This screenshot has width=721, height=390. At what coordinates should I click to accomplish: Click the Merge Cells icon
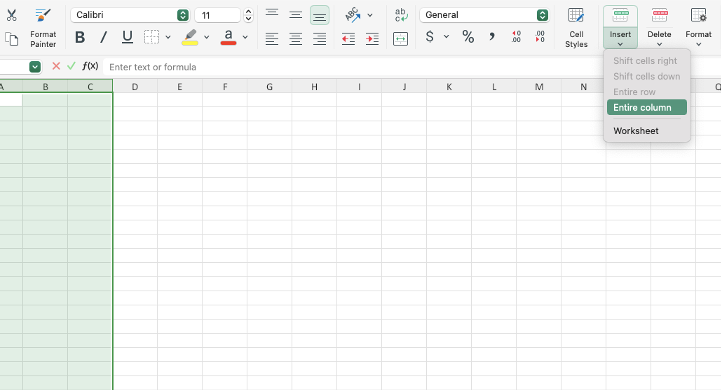401,39
